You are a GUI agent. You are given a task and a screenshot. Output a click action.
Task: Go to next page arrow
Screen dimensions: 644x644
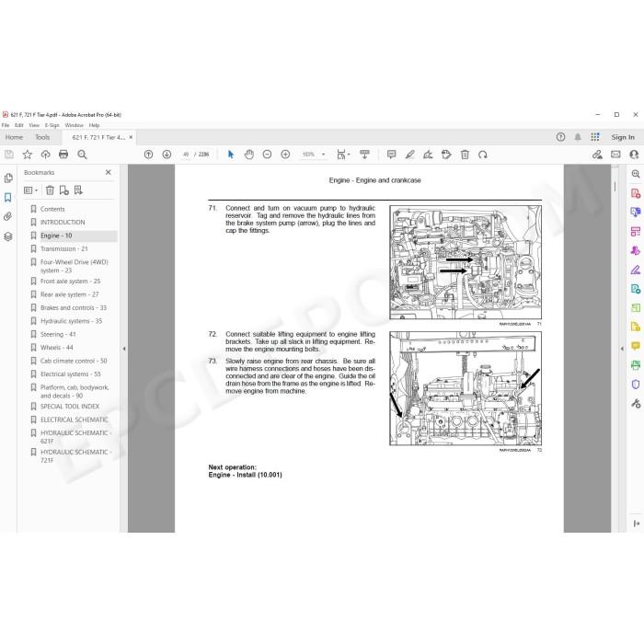pos(167,155)
